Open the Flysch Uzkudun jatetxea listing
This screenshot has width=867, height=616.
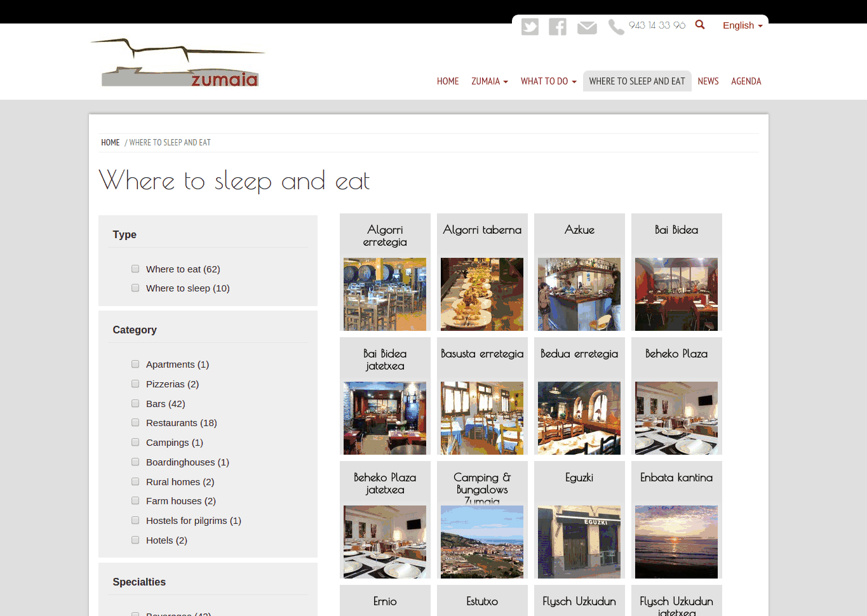[x=676, y=606]
